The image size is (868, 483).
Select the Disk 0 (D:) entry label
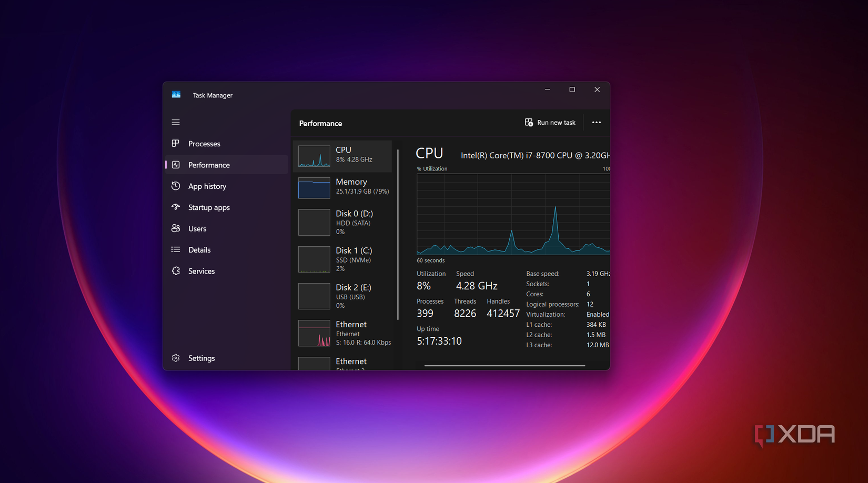click(354, 214)
